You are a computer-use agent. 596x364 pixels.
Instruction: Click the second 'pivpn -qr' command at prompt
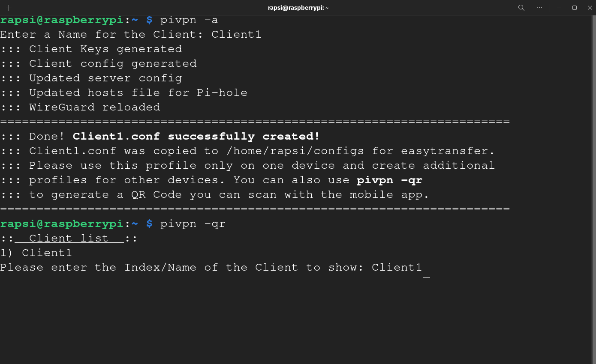pyautogui.click(x=193, y=224)
